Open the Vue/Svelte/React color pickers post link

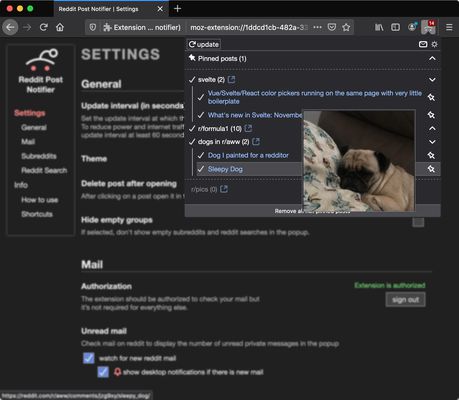pyautogui.click(x=315, y=97)
